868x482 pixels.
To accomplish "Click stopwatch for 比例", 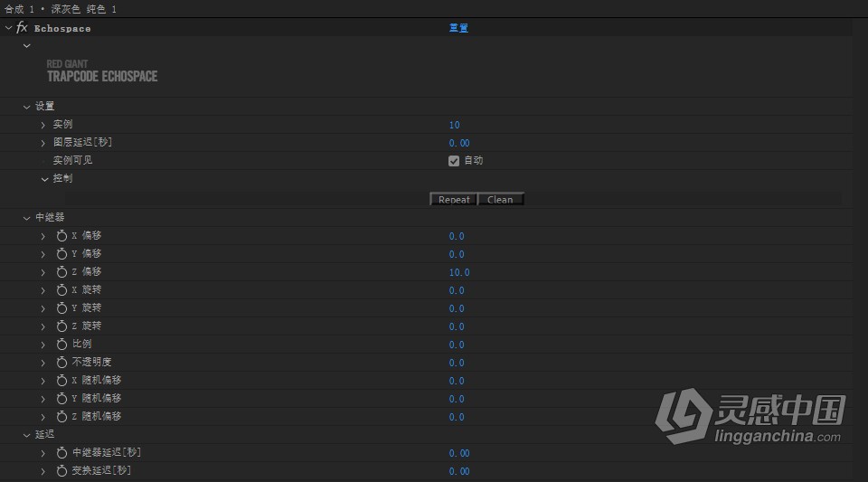I will pyautogui.click(x=61, y=345).
